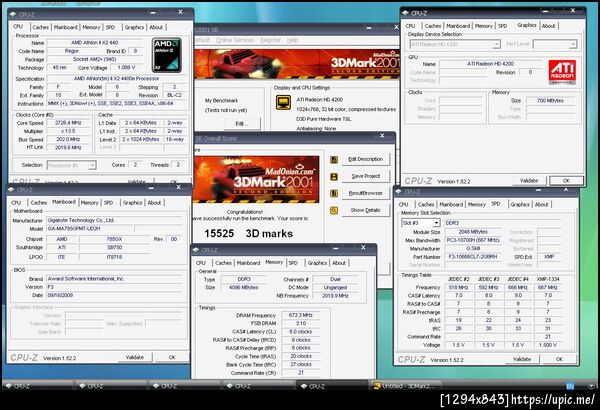
Task: Click the Socket AM2+ (940) package field
Action: tap(95, 59)
